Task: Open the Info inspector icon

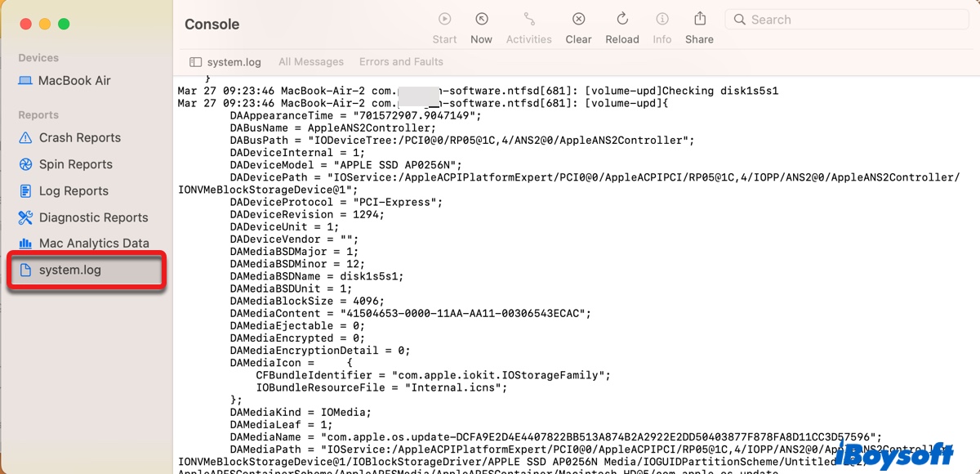Action: click(x=662, y=19)
